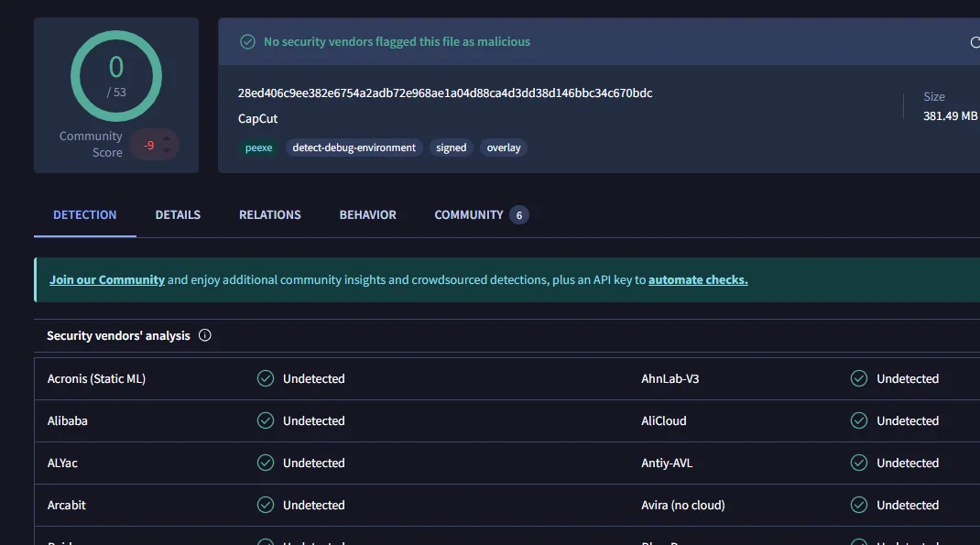The image size is (980, 545).
Task: Click the green checkmark in the no-vendors-flagged banner
Action: (x=247, y=42)
